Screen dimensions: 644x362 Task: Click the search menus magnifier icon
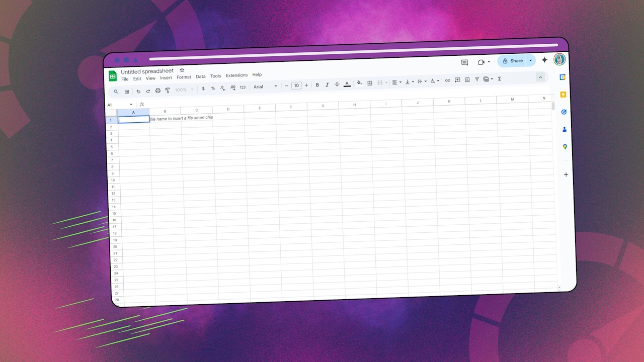(116, 92)
